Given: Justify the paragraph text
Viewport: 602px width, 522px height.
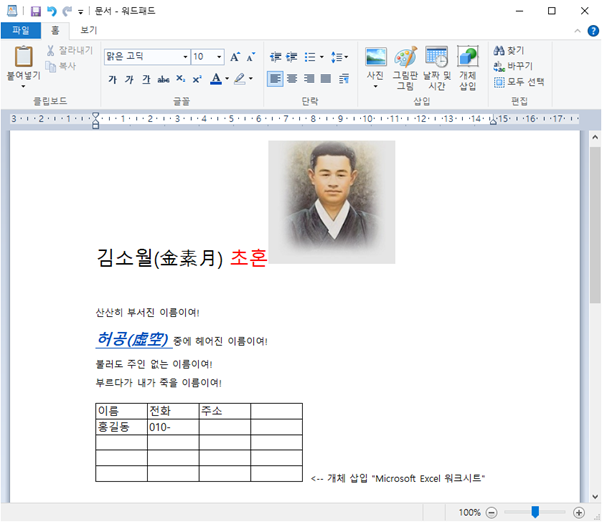Looking at the screenshot, I should (326, 79).
